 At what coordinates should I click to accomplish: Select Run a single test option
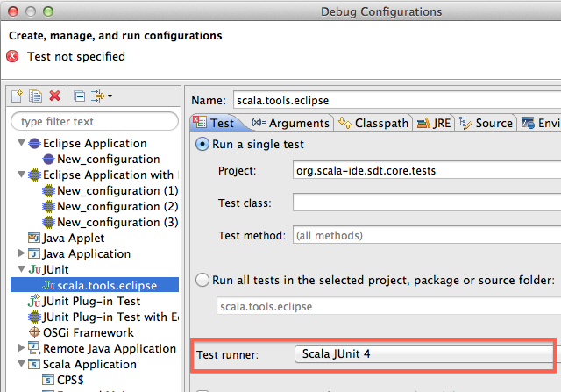coord(202,144)
